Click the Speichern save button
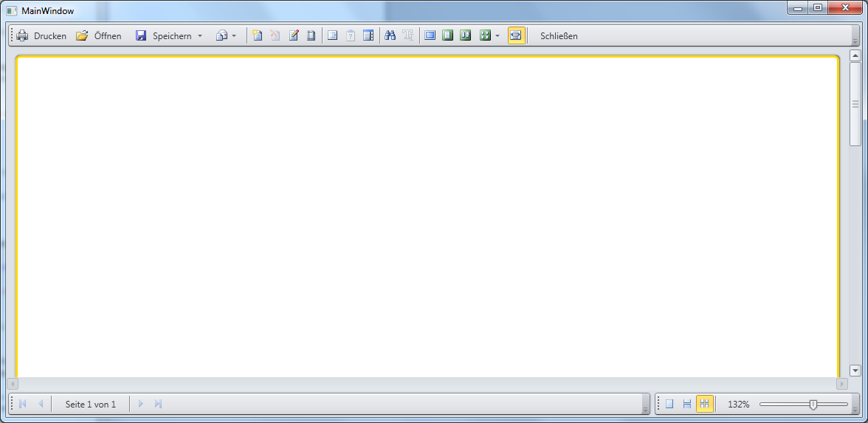The width and height of the screenshot is (868, 423). (x=164, y=36)
